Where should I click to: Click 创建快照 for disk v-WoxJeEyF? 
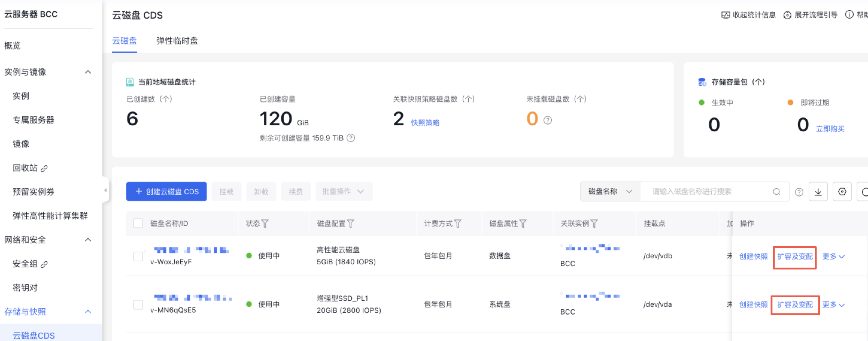[753, 257]
